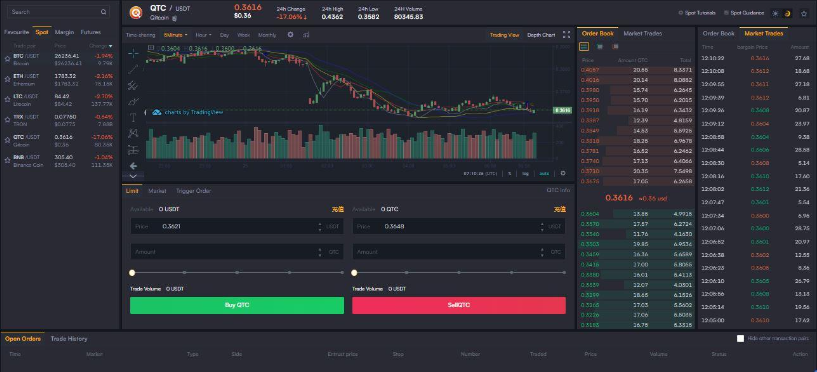Click the Buy QTC button
This screenshot has height=372, width=817.
[x=237, y=305]
